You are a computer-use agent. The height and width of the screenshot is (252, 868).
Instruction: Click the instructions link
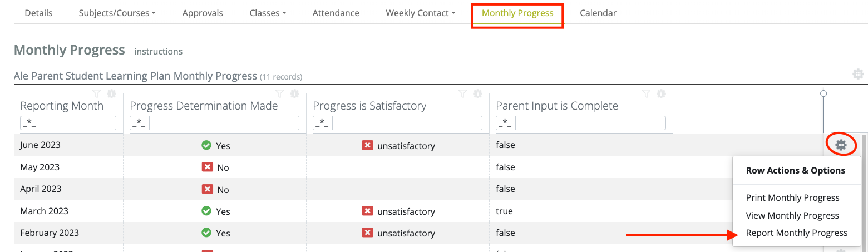(159, 51)
